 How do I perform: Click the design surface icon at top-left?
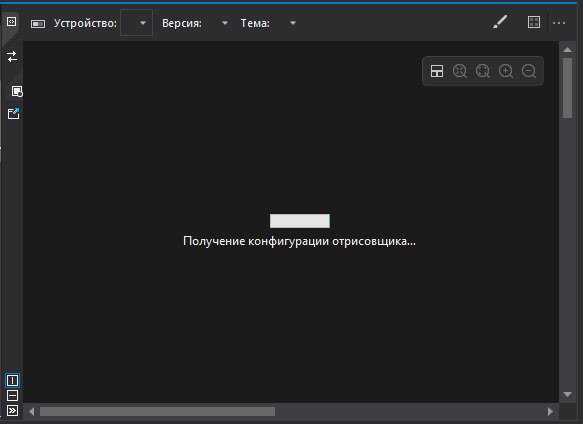(x=11, y=22)
